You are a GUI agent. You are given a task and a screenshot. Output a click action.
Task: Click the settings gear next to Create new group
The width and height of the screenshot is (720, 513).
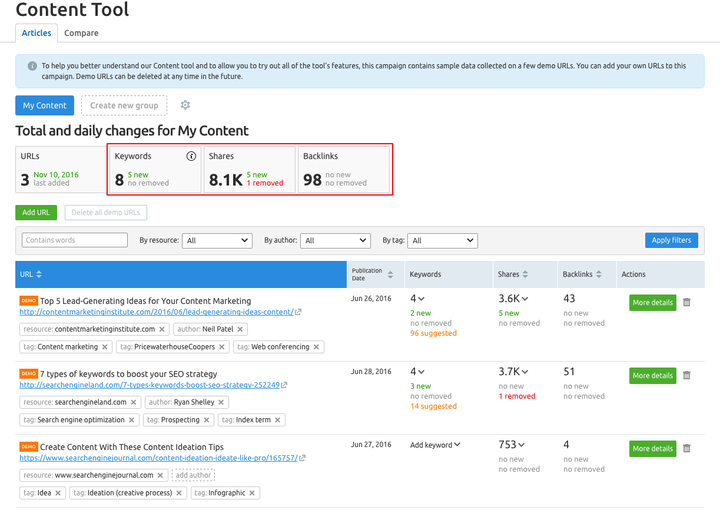coord(185,105)
